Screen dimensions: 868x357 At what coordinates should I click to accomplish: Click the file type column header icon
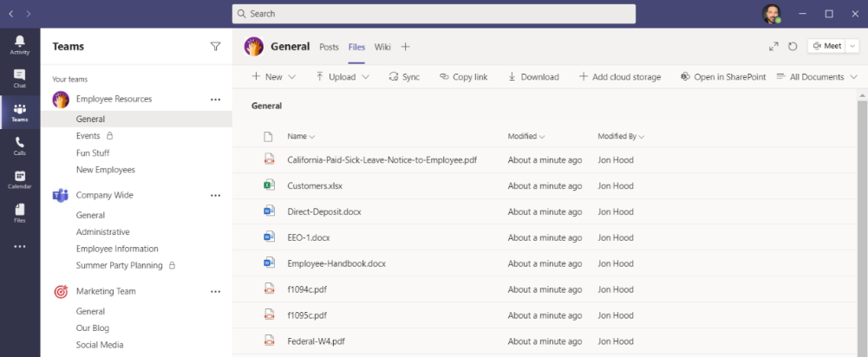[269, 136]
